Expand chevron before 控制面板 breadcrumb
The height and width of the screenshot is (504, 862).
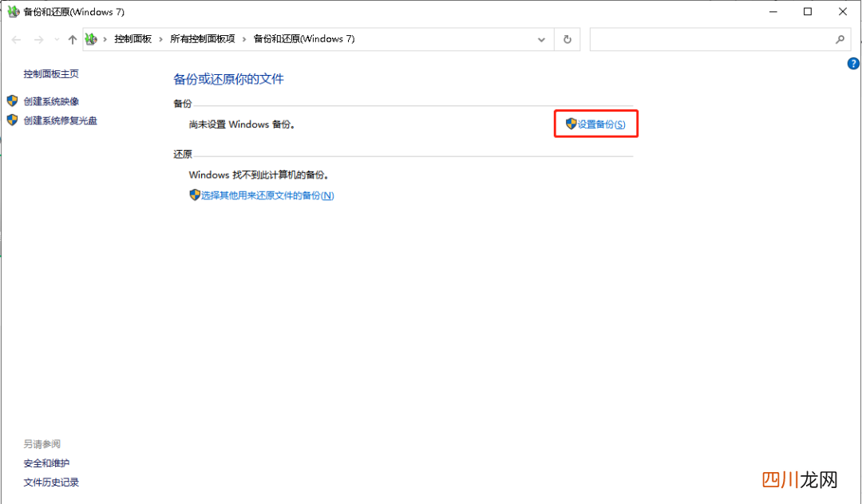coord(105,40)
